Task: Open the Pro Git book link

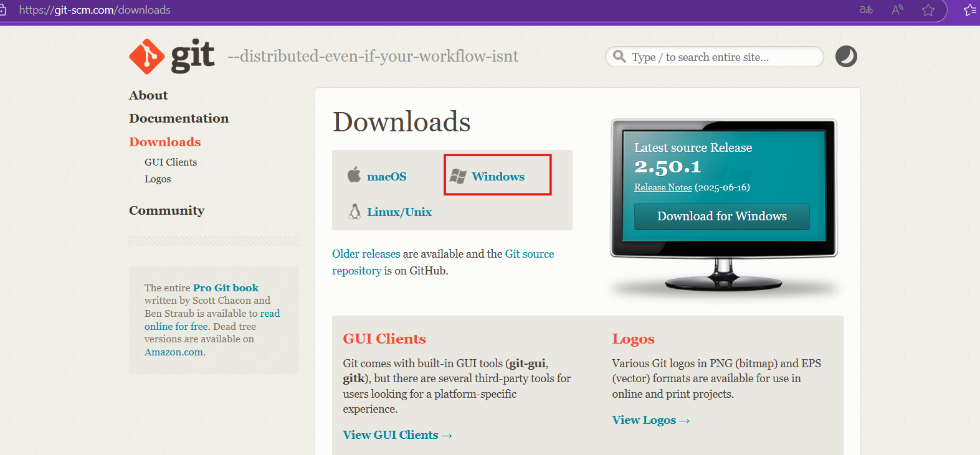Action: tap(226, 288)
